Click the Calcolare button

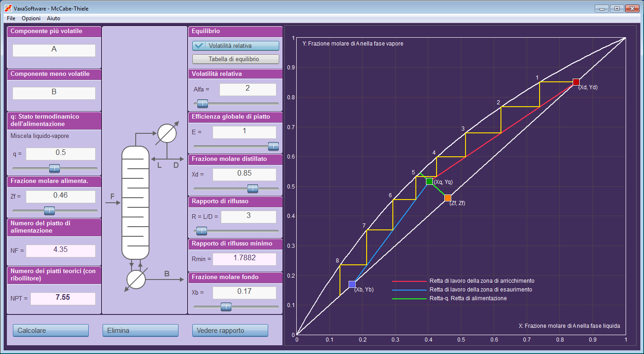click(51, 331)
